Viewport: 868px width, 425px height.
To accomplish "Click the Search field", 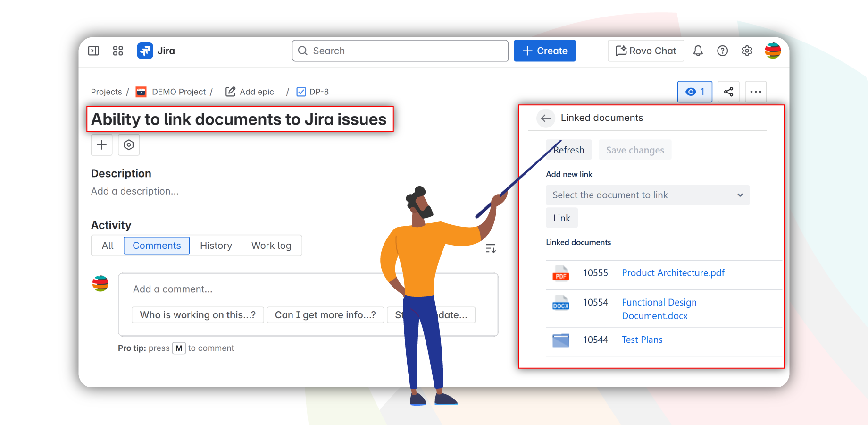I will point(400,51).
